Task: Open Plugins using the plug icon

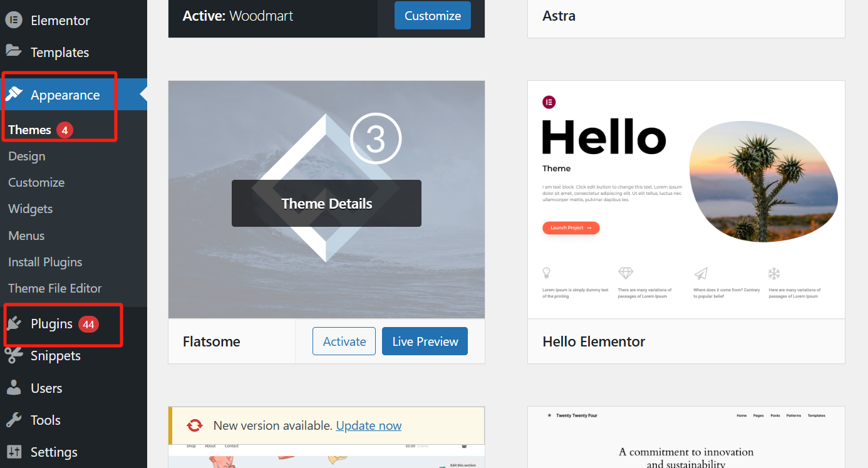Action: (14, 323)
